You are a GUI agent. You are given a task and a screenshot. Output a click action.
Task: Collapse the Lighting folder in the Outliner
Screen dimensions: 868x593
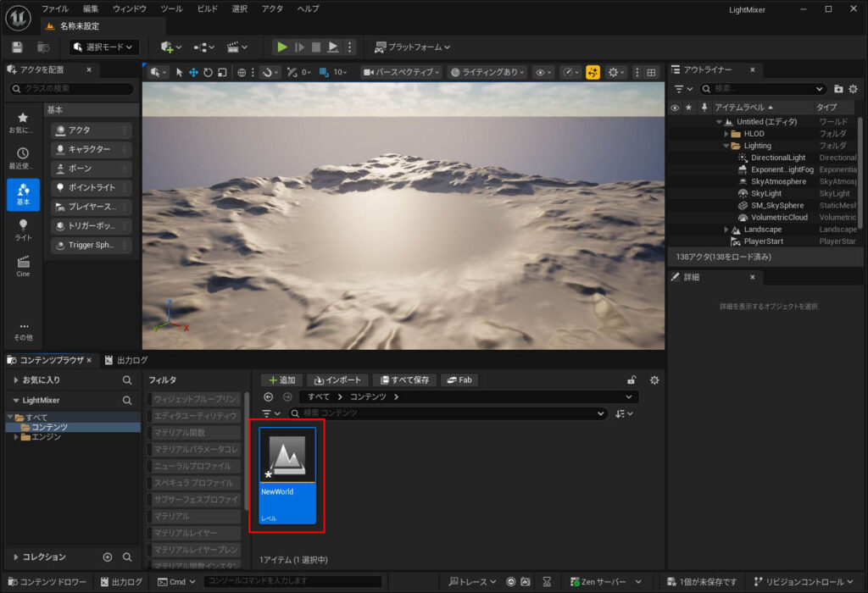pyautogui.click(x=726, y=146)
